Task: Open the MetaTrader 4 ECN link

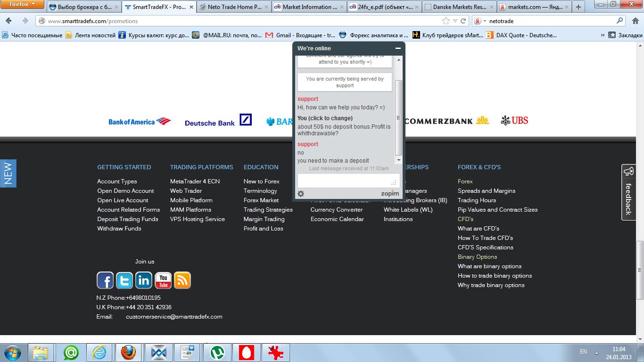Action: pyautogui.click(x=195, y=181)
